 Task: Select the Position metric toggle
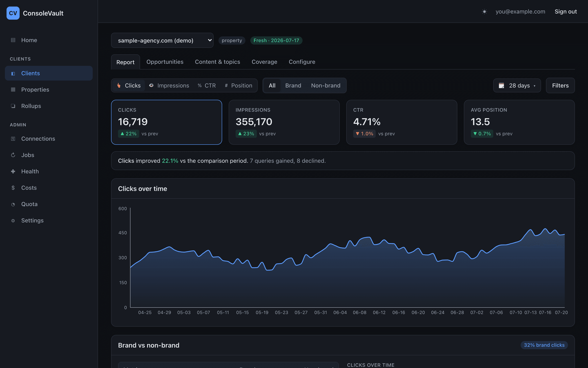[x=239, y=85]
